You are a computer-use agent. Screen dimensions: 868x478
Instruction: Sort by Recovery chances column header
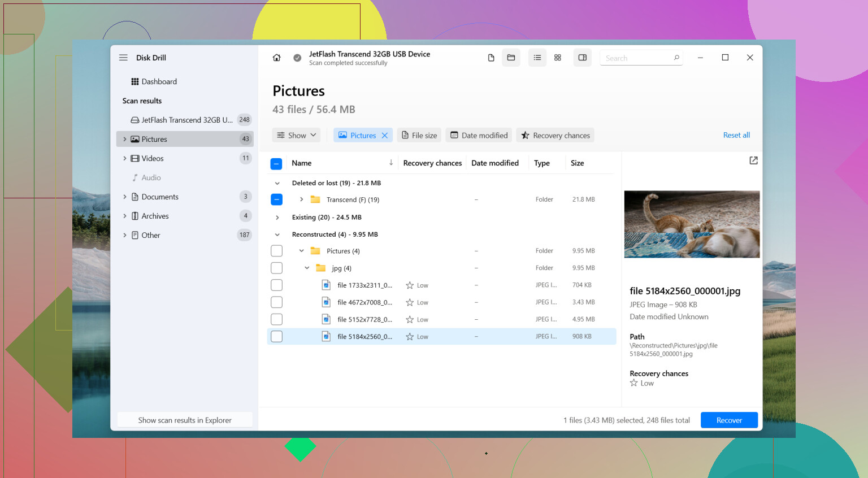[x=432, y=163]
